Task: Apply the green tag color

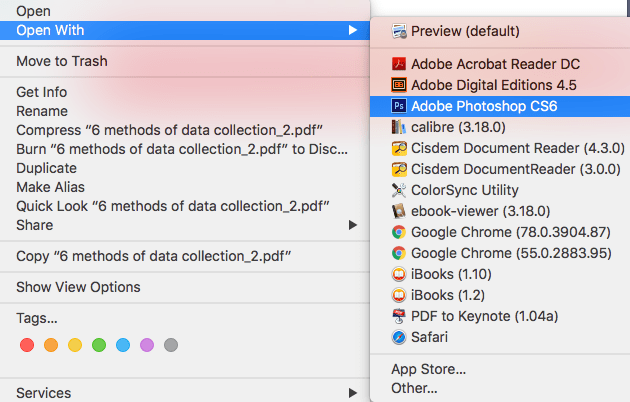Action: coord(99,345)
